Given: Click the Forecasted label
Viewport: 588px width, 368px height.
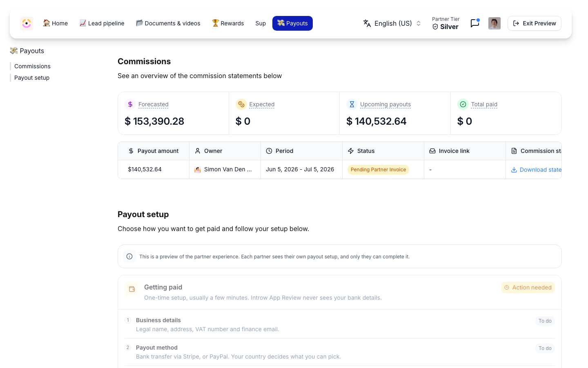Looking at the screenshot, I should click(154, 104).
